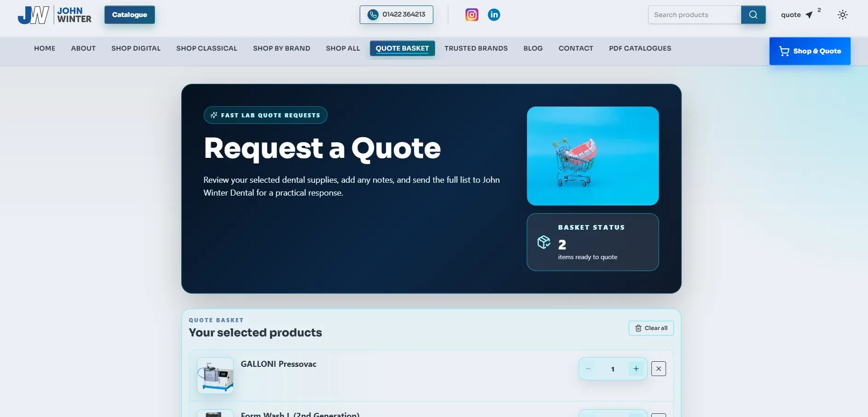The height and width of the screenshot is (417, 868).
Task: Open the GALLONI Pressovac product thumbnail
Action: [215, 376]
